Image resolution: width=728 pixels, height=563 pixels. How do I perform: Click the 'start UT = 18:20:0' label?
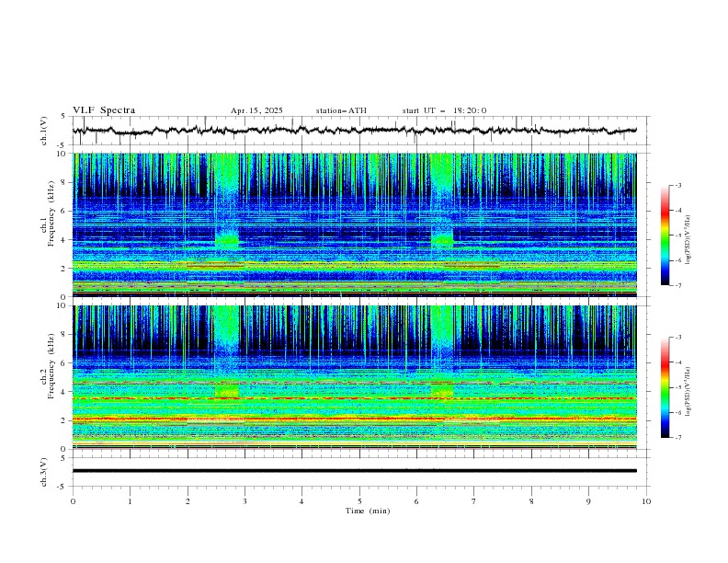click(x=444, y=110)
